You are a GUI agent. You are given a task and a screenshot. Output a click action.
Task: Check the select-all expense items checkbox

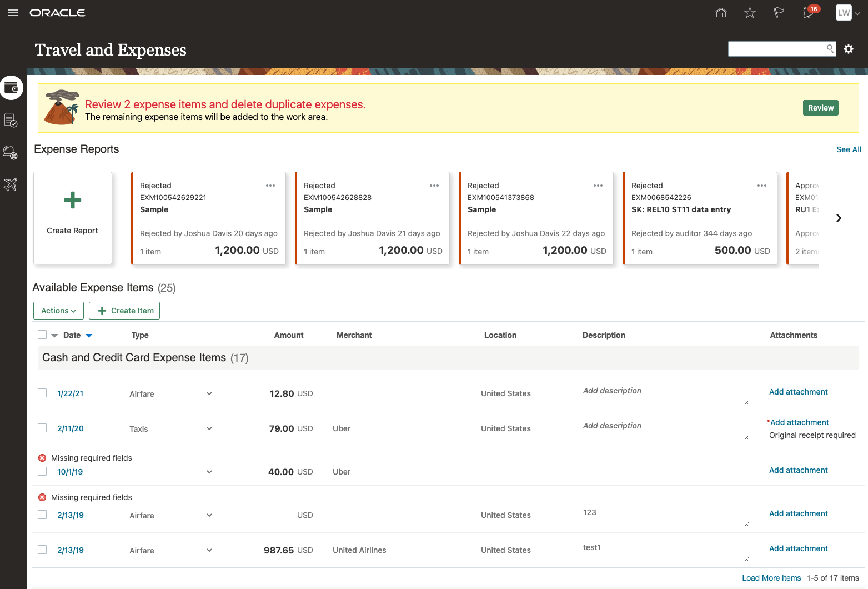[x=42, y=335]
